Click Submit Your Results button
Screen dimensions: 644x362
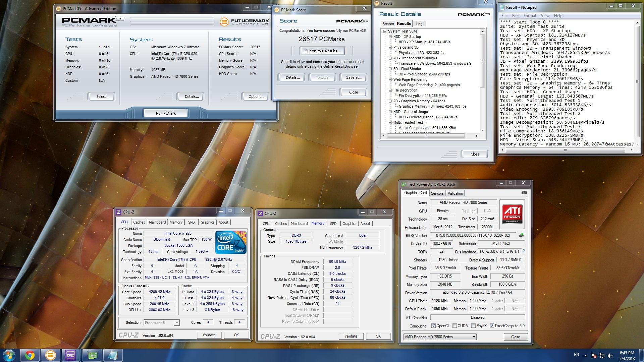[322, 51]
